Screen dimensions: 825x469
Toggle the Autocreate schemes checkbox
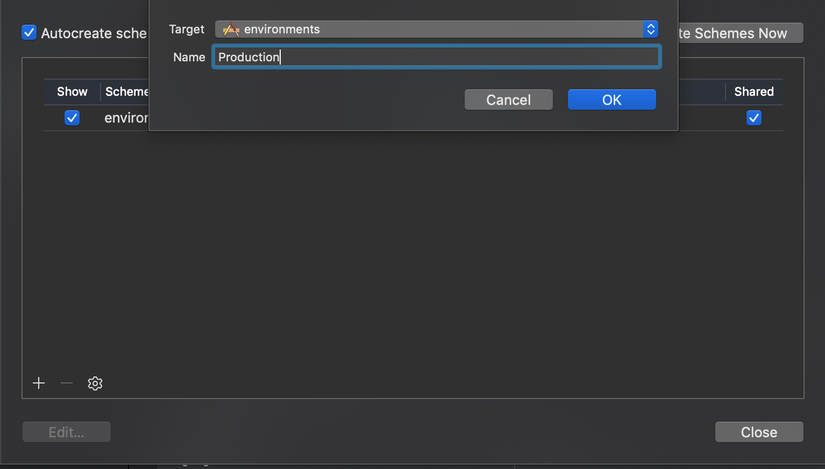[29, 33]
